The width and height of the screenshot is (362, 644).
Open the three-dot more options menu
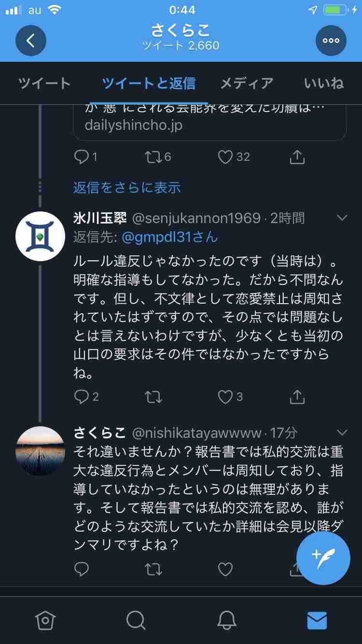point(331,41)
